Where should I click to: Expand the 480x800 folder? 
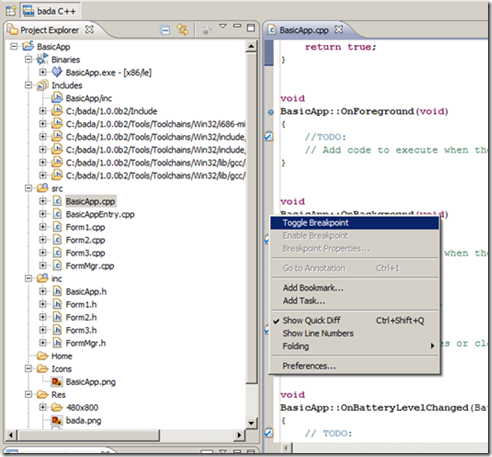coord(43,407)
